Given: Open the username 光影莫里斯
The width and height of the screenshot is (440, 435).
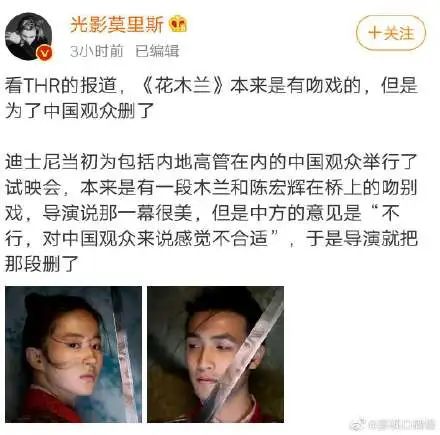Looking at the screenshot, I should click(117, 24).
